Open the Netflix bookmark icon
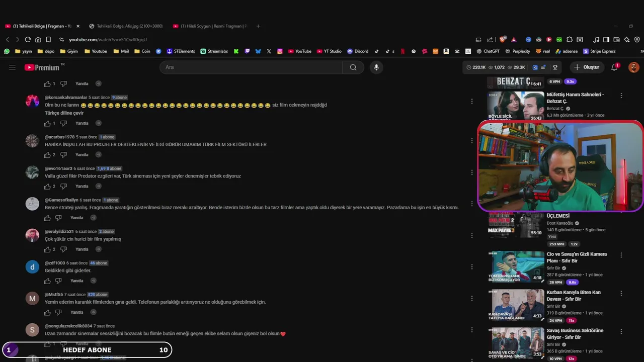The image size is (644, 362). pyautogui.click(x=403, y=51)
